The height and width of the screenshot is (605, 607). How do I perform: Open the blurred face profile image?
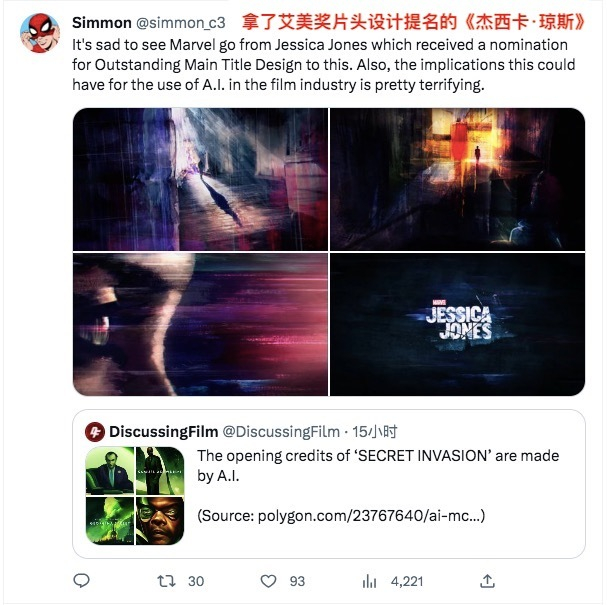coord(201,324)
